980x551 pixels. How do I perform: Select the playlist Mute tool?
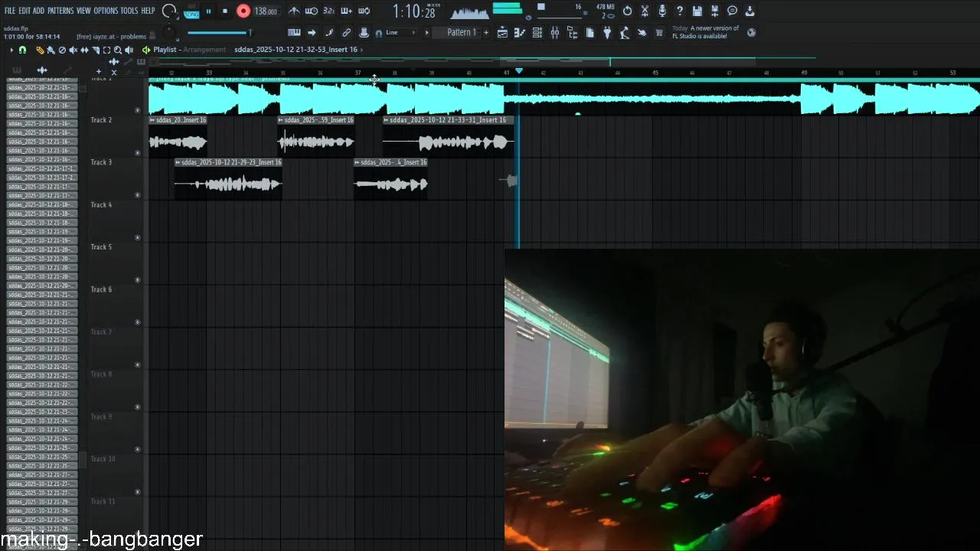click(x=73, y=50)
